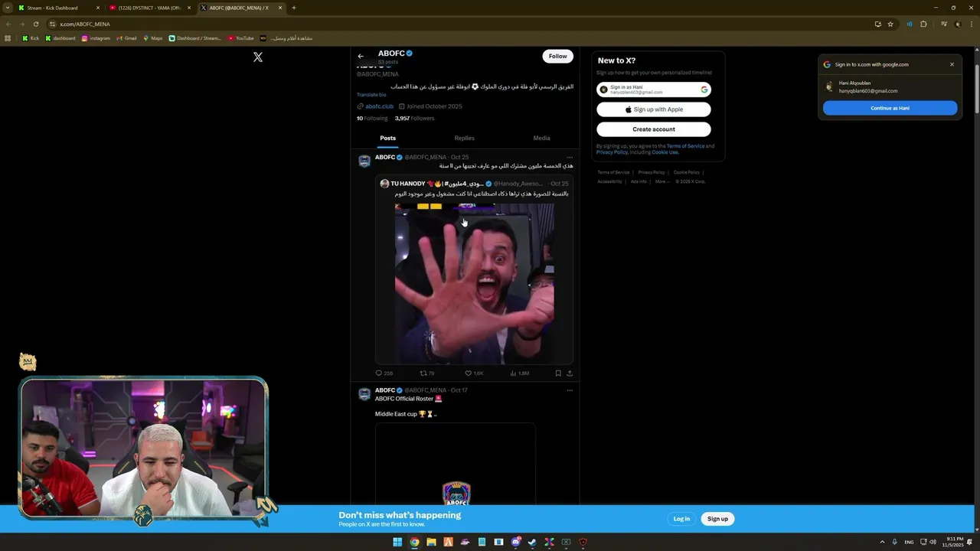Click Sign in as Hani Google button

point(654,90)
